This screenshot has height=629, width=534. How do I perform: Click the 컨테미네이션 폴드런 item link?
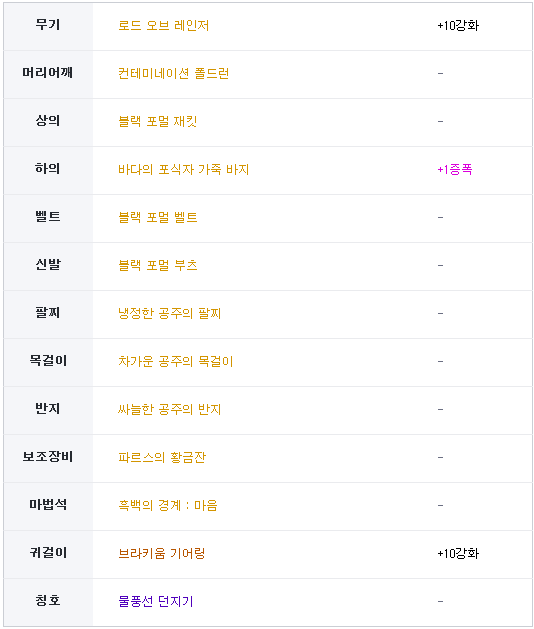click(x=173, y=73)
